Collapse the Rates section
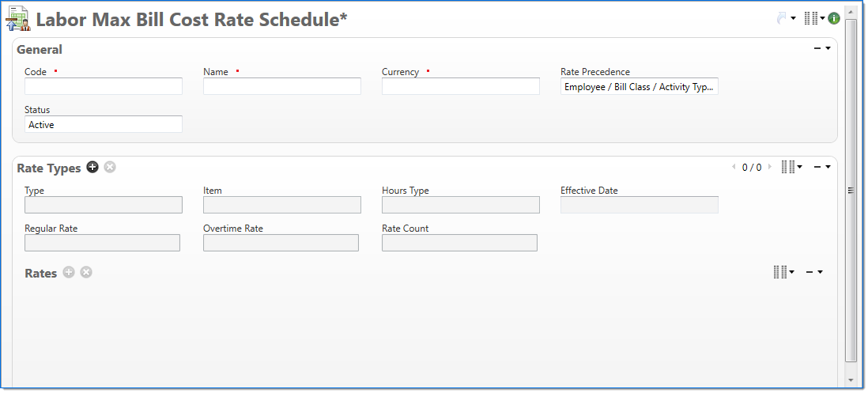This screenshot has height=393, width=868. point(813,272)
